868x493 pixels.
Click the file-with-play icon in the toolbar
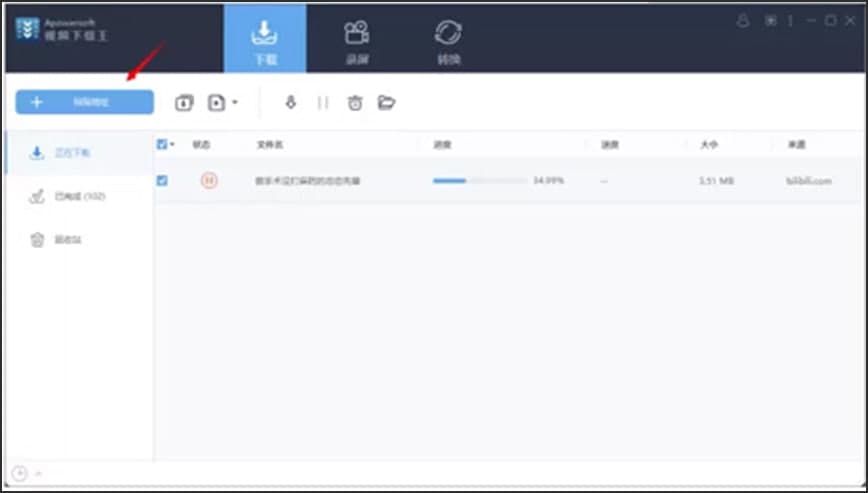click(x=216, y=102)
